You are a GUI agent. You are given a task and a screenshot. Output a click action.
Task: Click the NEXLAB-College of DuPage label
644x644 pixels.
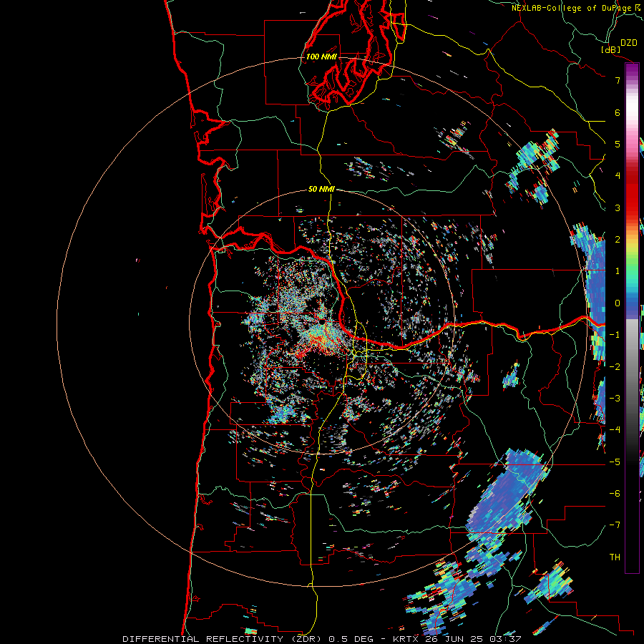(572, 8)
